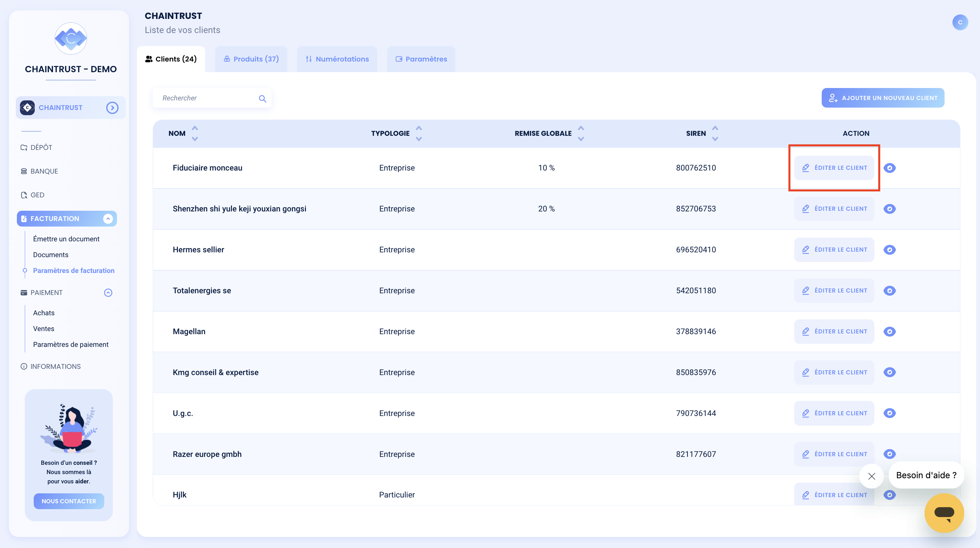Open the yellow chat bubble widget
This screenshot has width=980, height=548.
click(x=944, y=513)
